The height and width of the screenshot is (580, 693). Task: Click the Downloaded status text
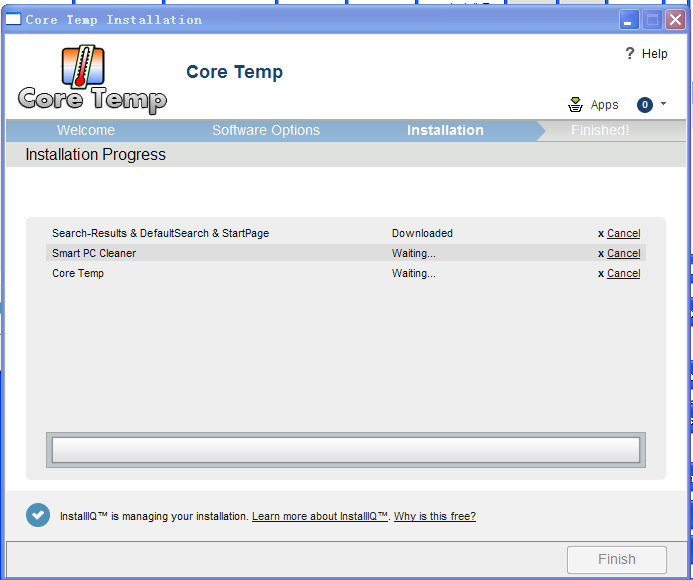[x=422, y=233]
